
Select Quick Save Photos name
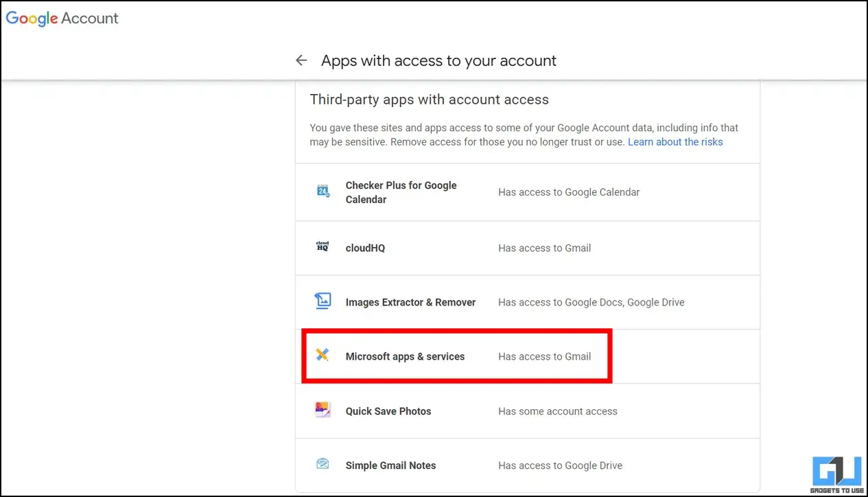[388, 411]
